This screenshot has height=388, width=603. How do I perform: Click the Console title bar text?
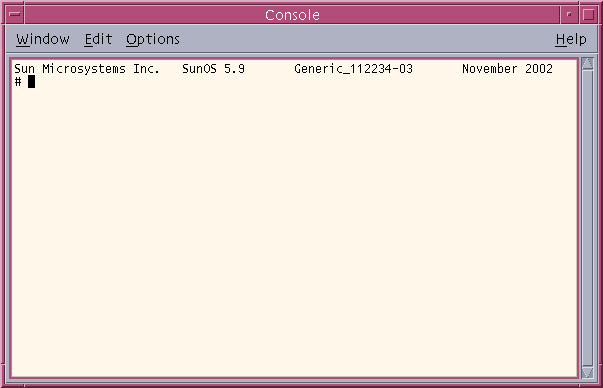[292, 15]
